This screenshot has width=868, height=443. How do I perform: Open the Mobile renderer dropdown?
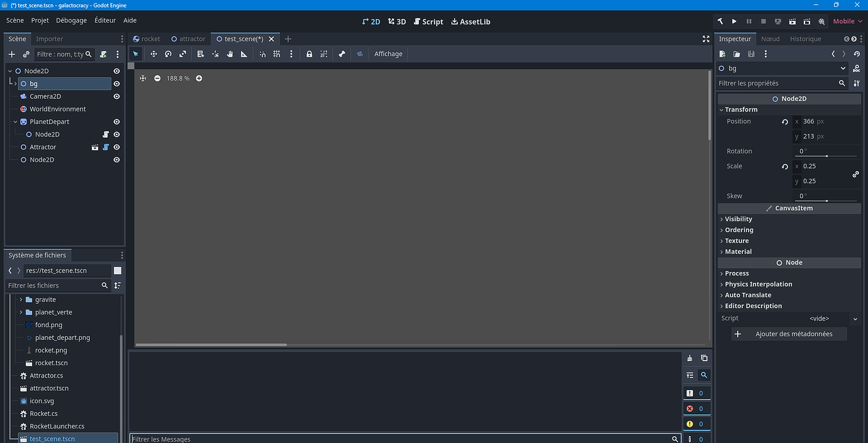pos(847,21)
